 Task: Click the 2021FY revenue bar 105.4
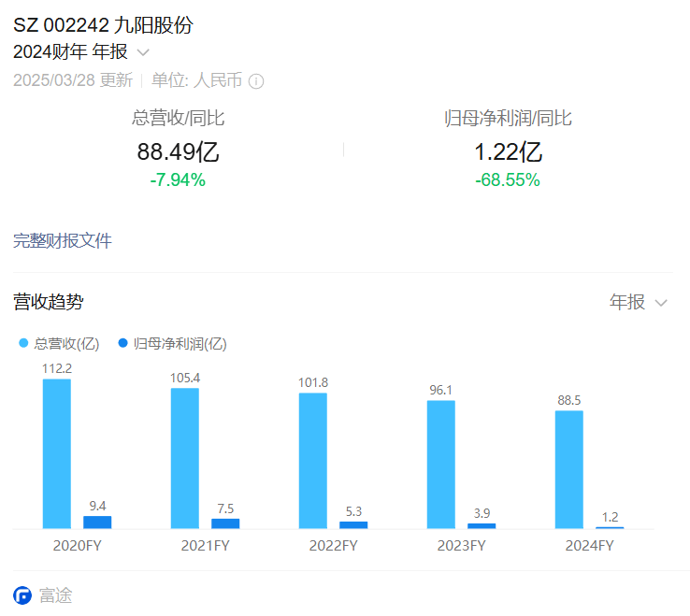coord(185,458)
